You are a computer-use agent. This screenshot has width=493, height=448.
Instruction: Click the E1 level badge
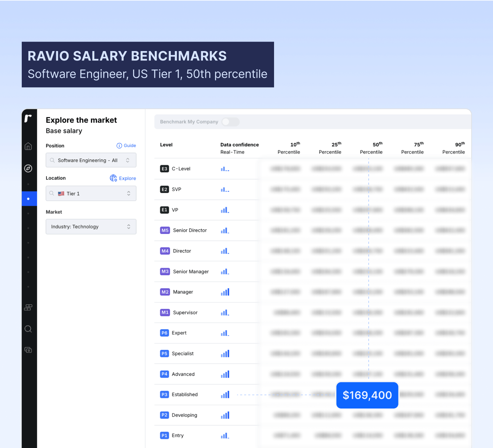[165, 210]
